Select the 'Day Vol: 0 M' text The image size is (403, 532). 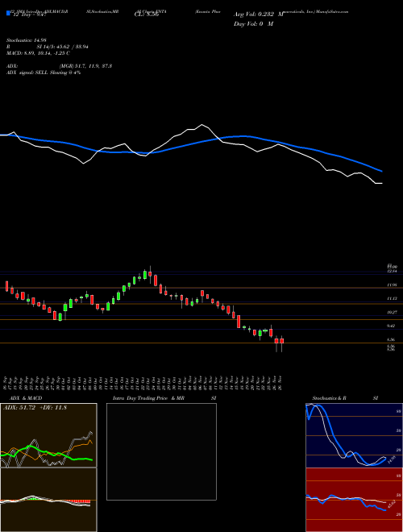(253, 23)
